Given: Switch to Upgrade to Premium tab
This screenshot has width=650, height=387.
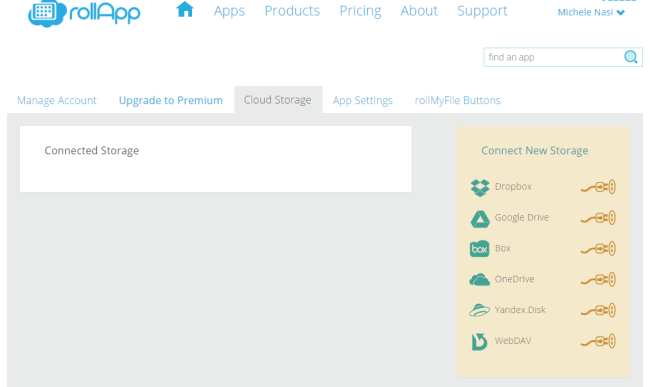Looking at the screenshot, I should click(x=171, y=101).
